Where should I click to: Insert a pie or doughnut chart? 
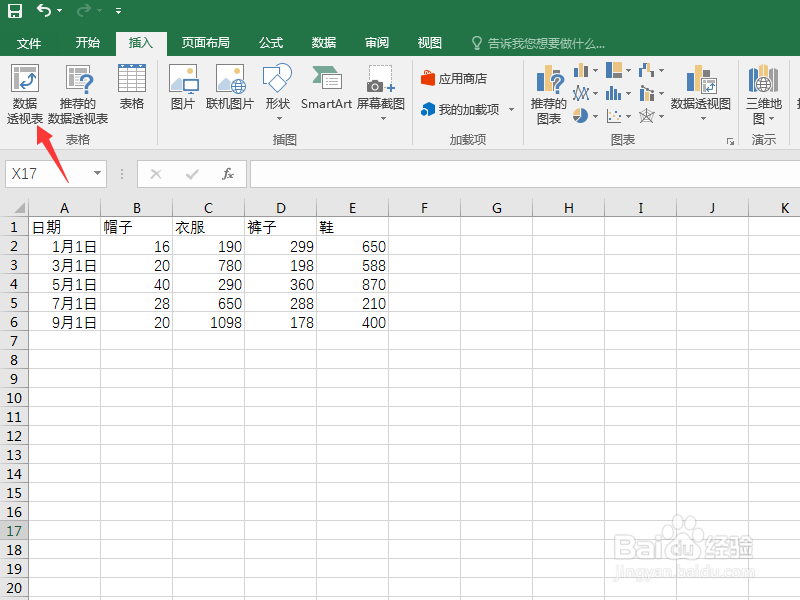click(x=585, y=116)
